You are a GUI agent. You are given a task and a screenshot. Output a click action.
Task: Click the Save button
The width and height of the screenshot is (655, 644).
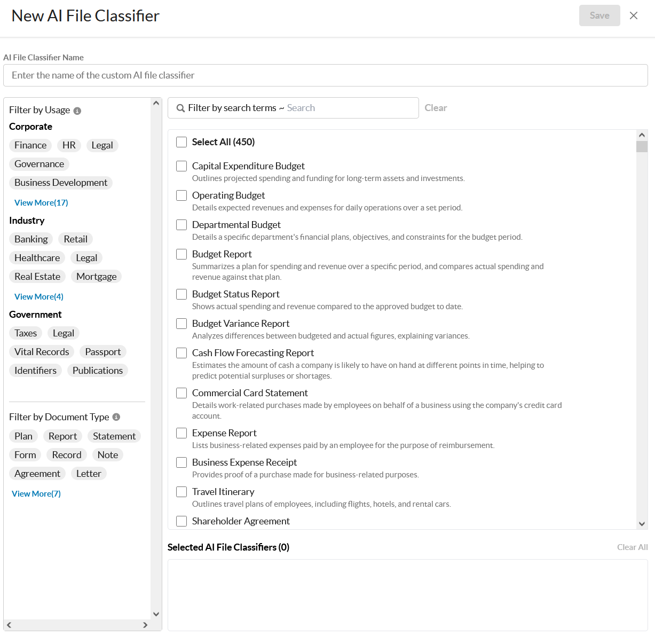599,15
